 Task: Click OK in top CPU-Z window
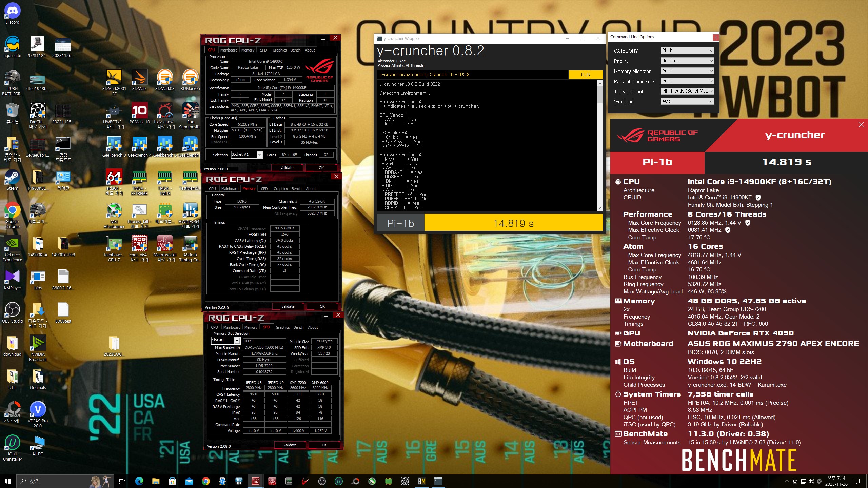click(321, 168)
